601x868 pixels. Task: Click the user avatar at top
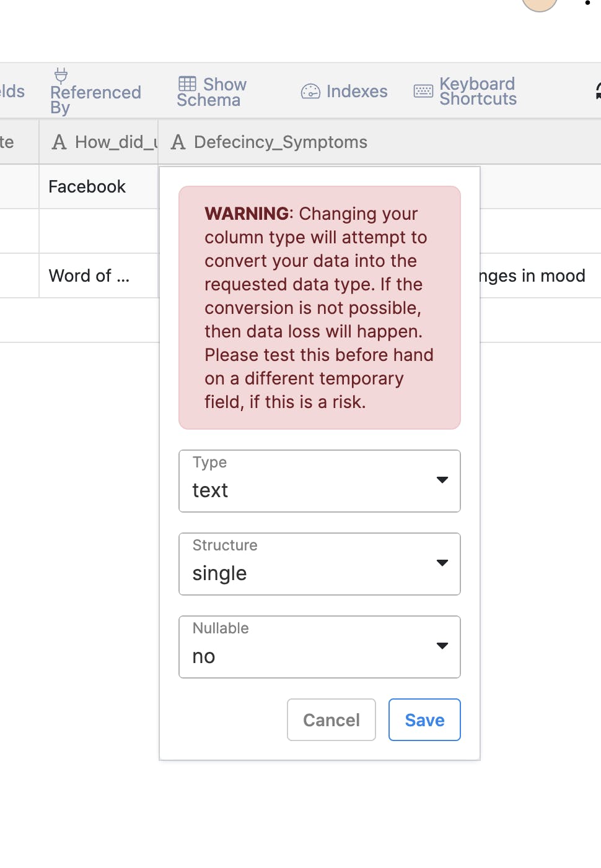click(540, 3)
